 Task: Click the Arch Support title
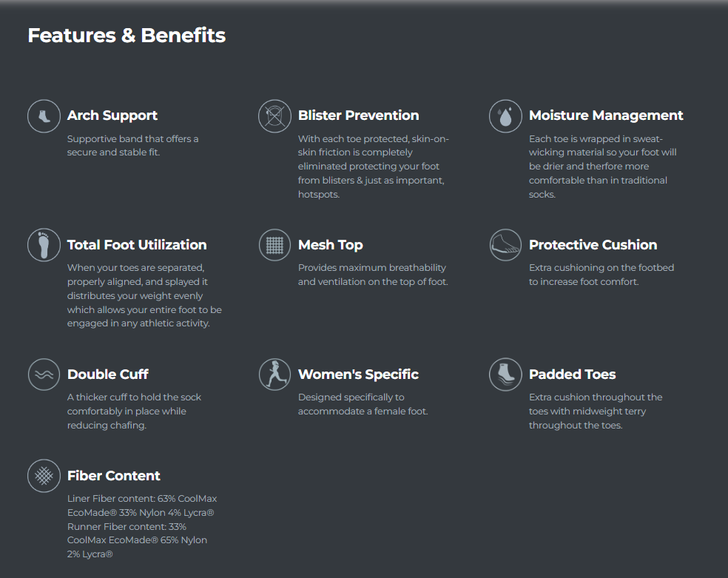point(112,115)
